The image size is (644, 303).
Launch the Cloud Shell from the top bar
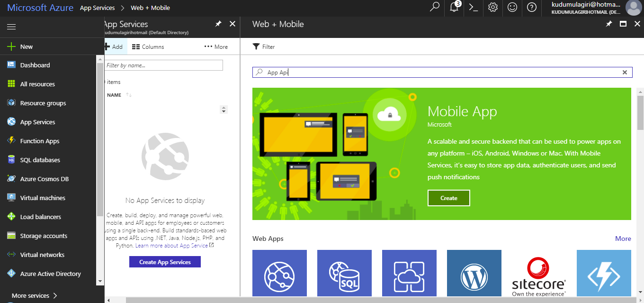click(x=473, y=8)
